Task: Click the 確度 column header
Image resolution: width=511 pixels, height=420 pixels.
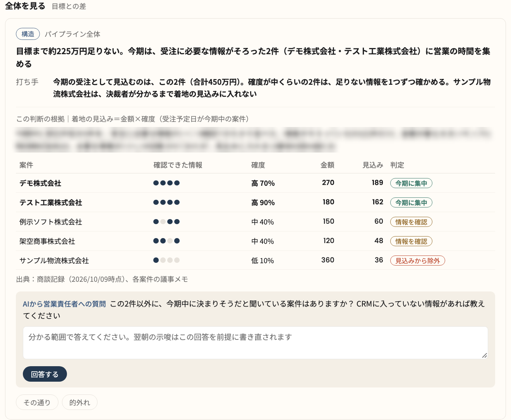Action: (258, 165)
